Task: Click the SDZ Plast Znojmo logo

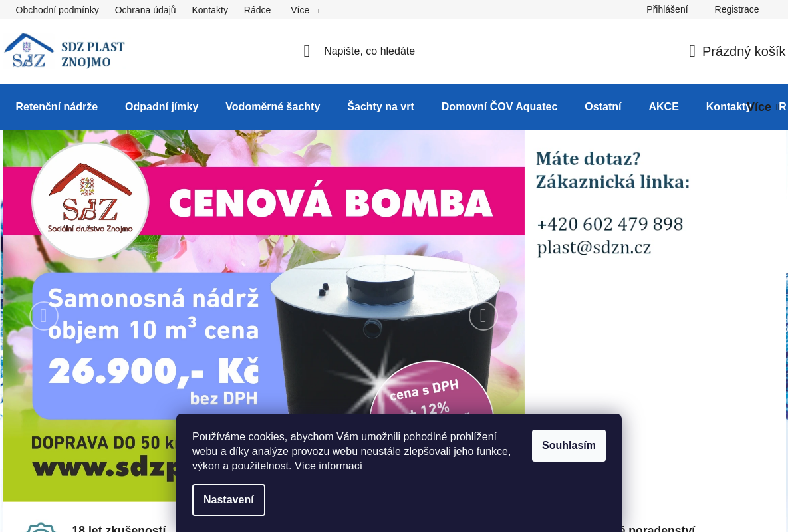Action: coord(65,51)
